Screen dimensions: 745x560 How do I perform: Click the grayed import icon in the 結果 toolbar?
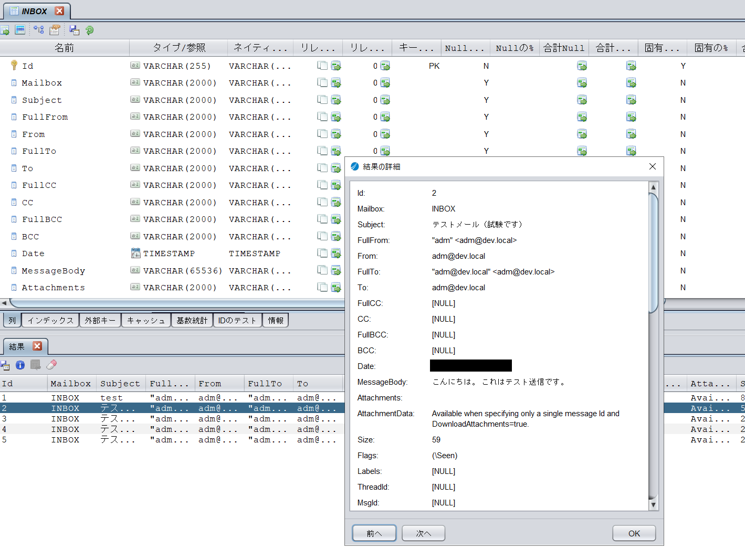36,365
